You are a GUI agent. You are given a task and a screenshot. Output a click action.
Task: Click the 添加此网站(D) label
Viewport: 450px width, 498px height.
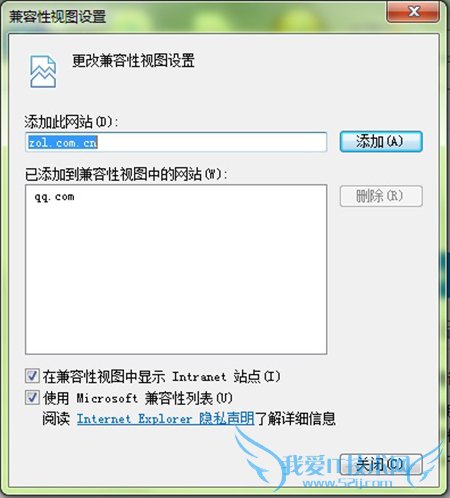coord(71,122)
